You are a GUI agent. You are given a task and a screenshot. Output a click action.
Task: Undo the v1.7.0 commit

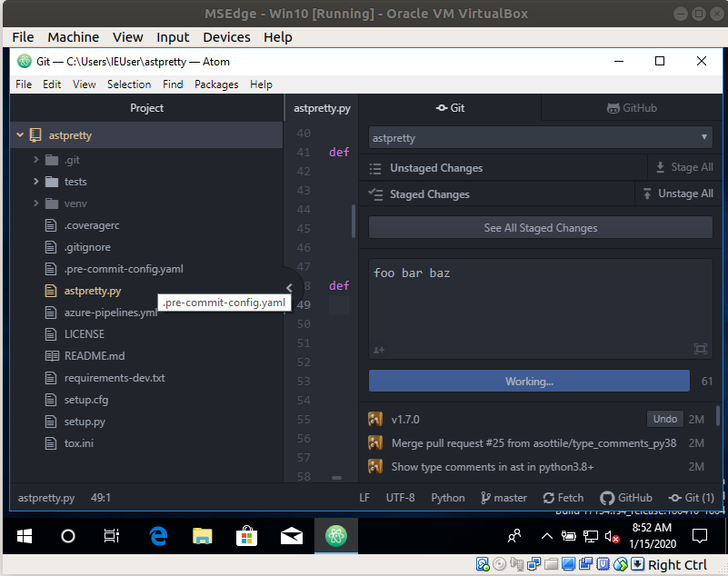[664, 419]
